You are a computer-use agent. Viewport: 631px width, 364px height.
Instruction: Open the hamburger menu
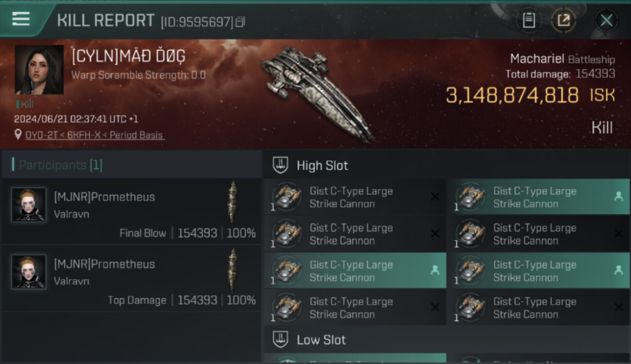coord(21,19)
